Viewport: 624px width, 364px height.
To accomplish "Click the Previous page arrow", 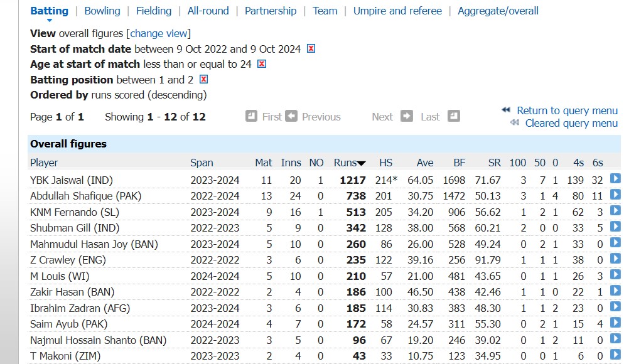I will tap(291, 117).
